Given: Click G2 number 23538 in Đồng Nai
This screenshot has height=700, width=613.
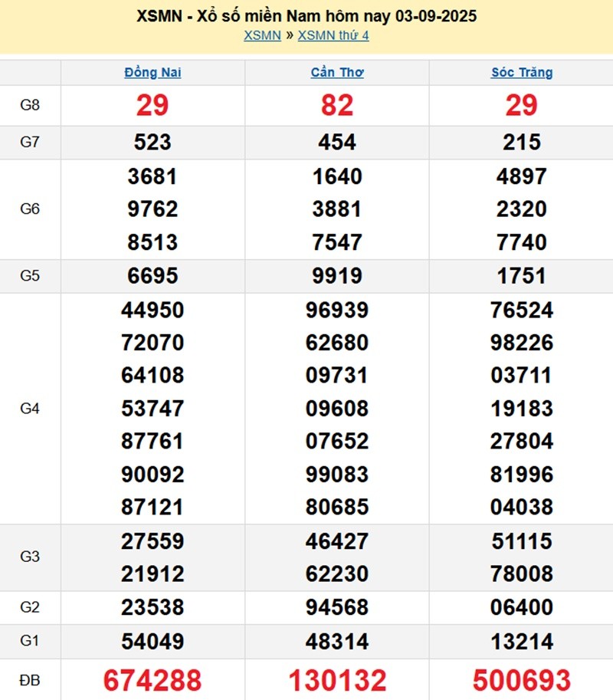Looking at the screenshot, I should click(152, 607).
